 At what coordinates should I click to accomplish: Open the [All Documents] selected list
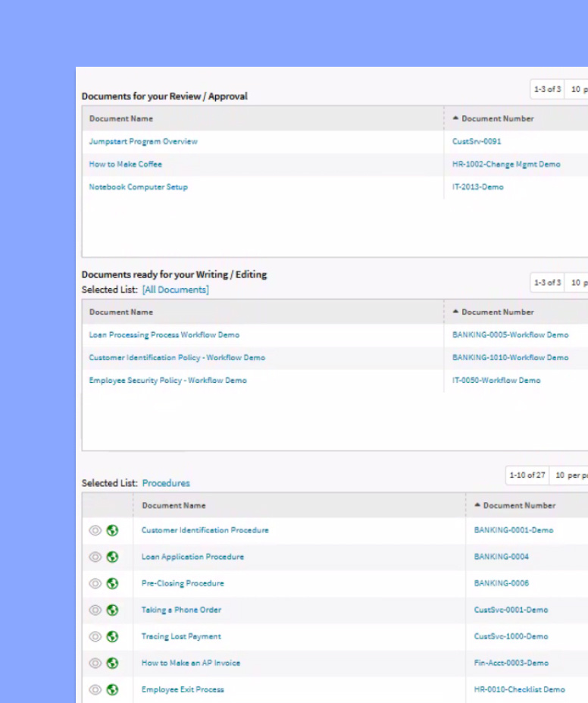click(175, 290)
